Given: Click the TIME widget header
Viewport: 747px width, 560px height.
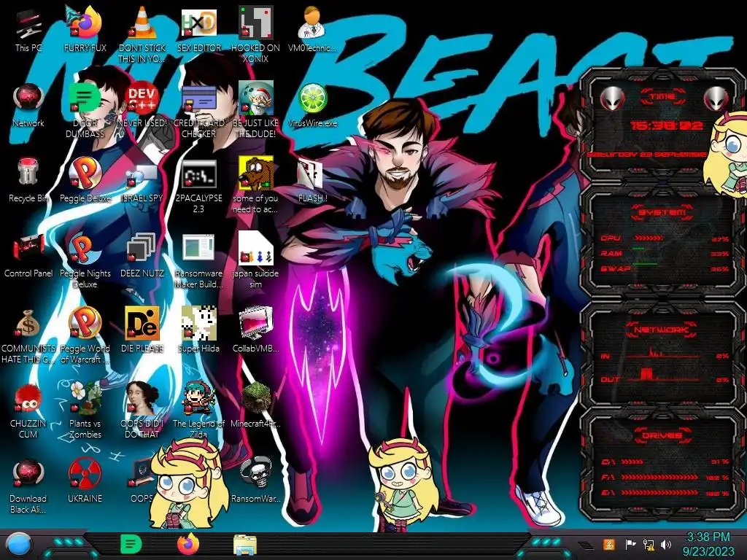Looking at the screenshot, I should (x=662, y=97).
